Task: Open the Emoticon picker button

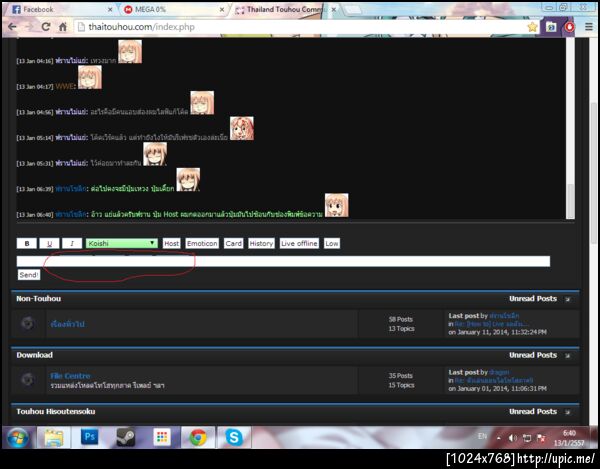Action: click(202, 243)
